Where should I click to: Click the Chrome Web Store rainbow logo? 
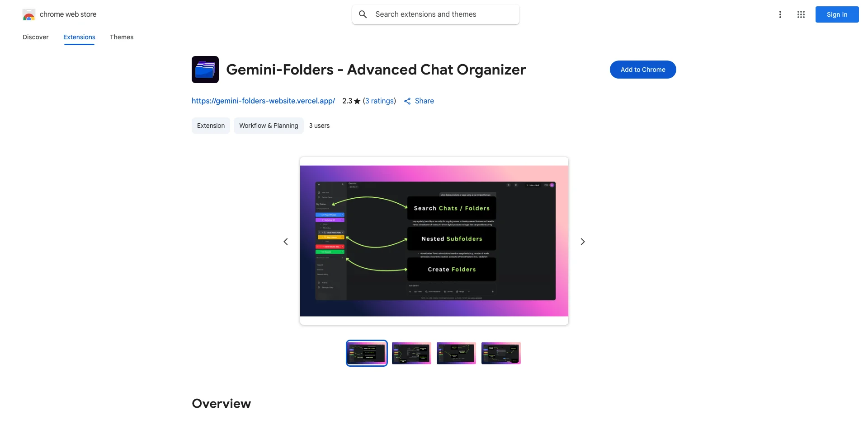[x=28, y=14]
